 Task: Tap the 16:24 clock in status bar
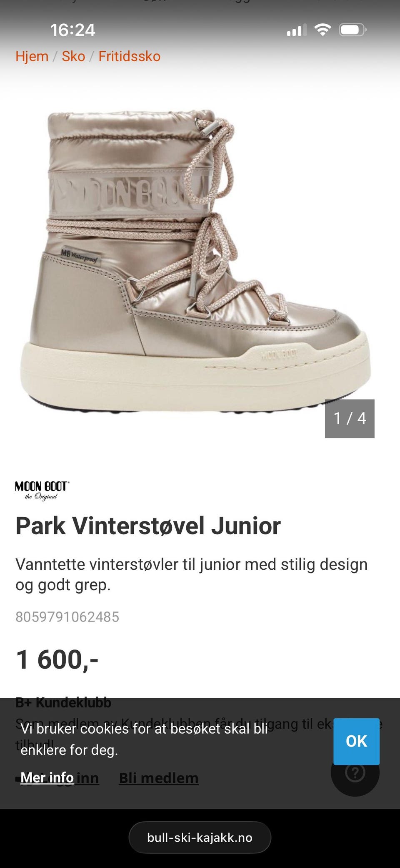[x=72, y=30]
